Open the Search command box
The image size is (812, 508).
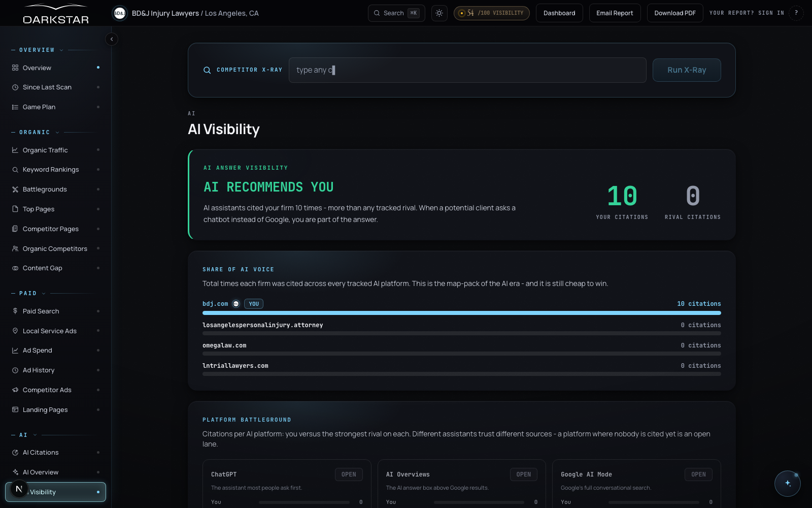coord(396,13)
